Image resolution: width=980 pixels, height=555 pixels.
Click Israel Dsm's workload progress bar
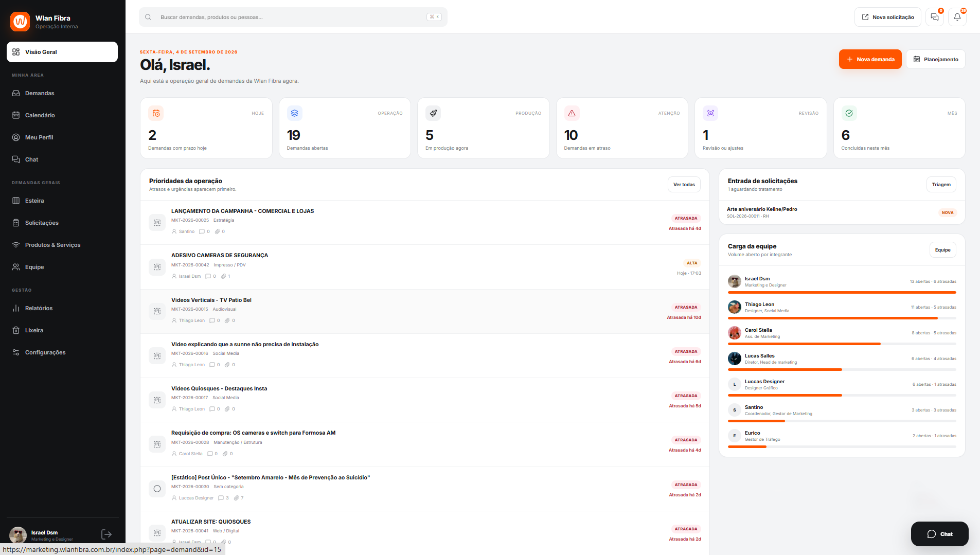[842, 293]
